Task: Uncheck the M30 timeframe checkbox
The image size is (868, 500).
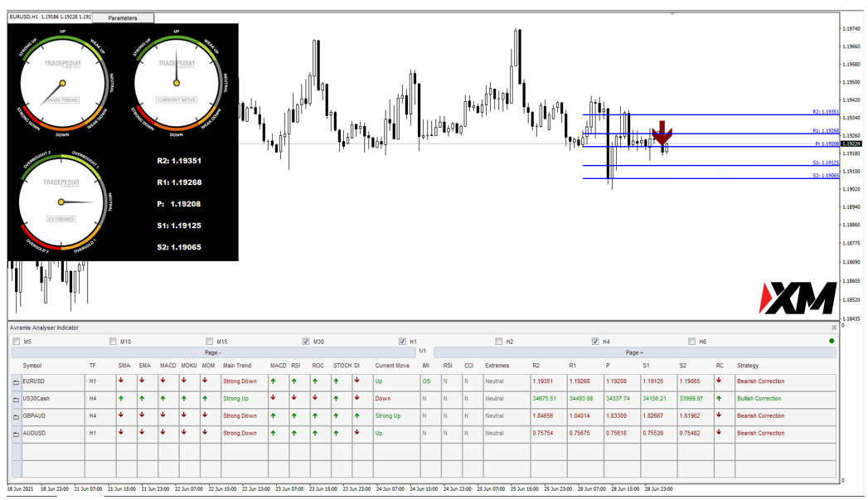Action: click(306, 341)
